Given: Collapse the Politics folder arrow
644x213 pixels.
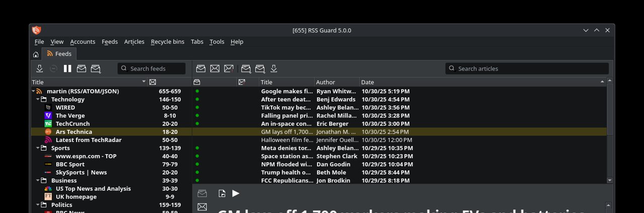Looking at the screenshot, I should (38, 204).
